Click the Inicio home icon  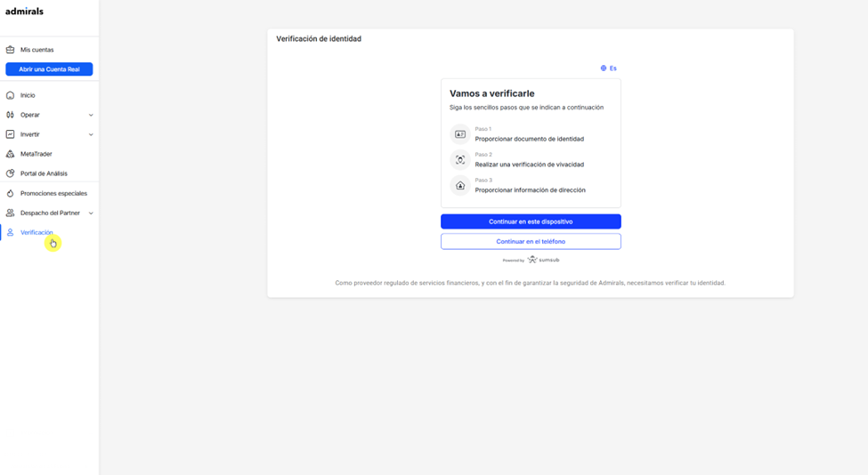[10, 95]
